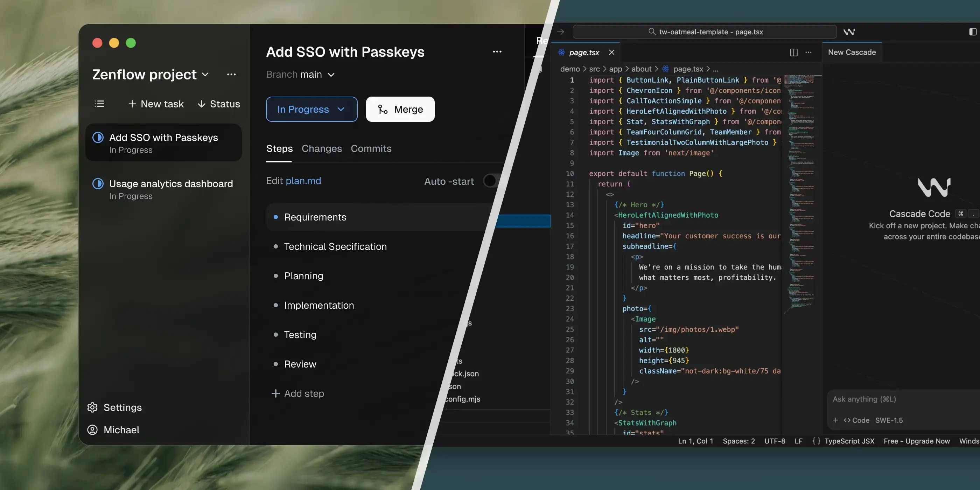This screenshot has width=980, height=490.
Task: Click config.mjs file in the explorer
Action: pyautogui.click(x=462, y=399)
